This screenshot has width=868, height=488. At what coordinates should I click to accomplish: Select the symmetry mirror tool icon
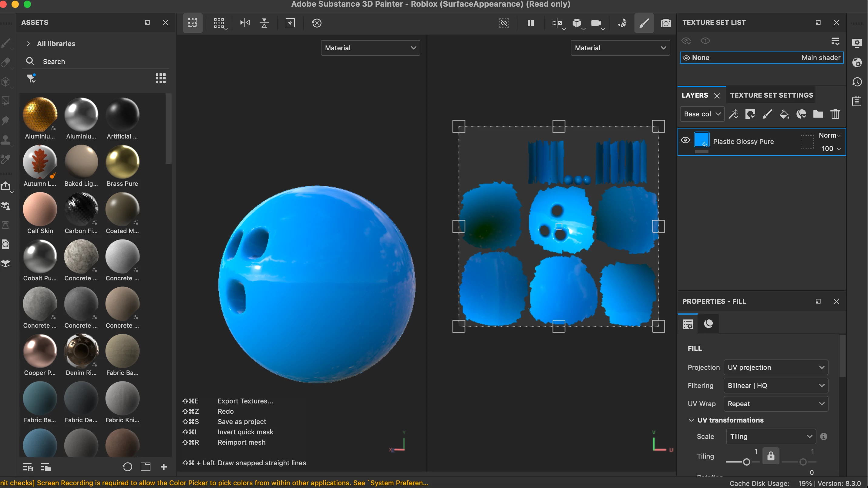(x=245, y=23)
